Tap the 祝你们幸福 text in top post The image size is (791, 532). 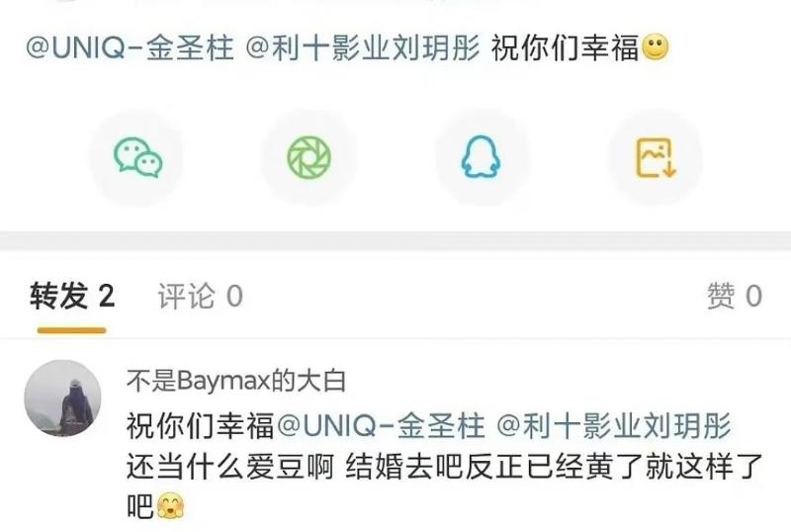(565, 47)
